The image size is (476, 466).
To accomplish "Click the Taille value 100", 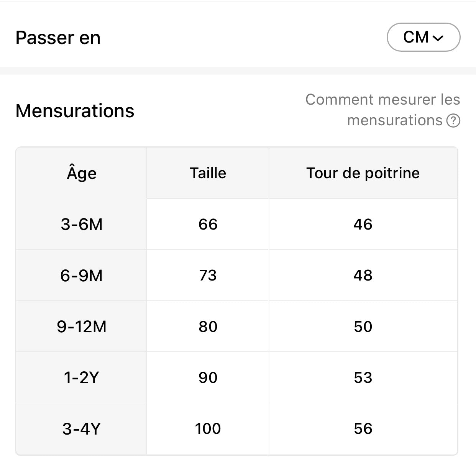I will (208, 429).
